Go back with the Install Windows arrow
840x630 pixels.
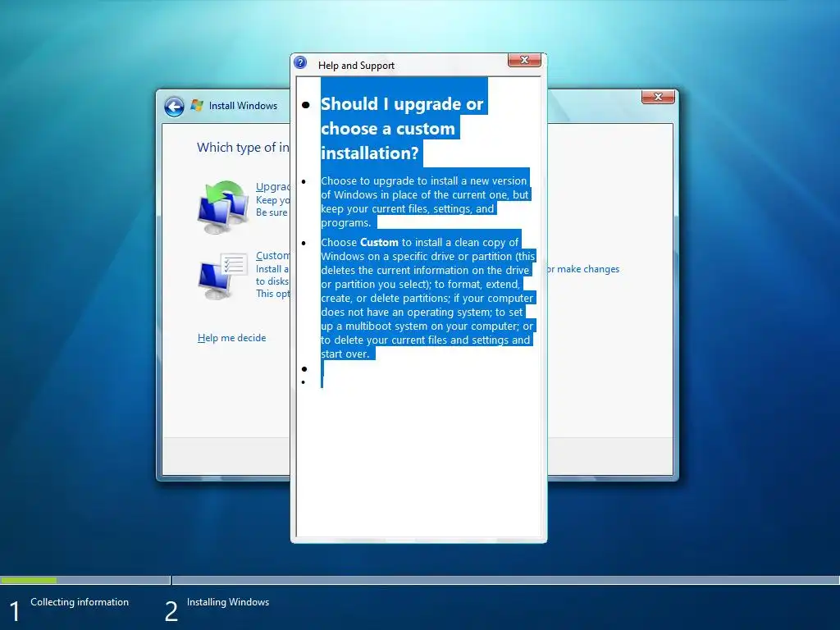(x=174, y=107)
